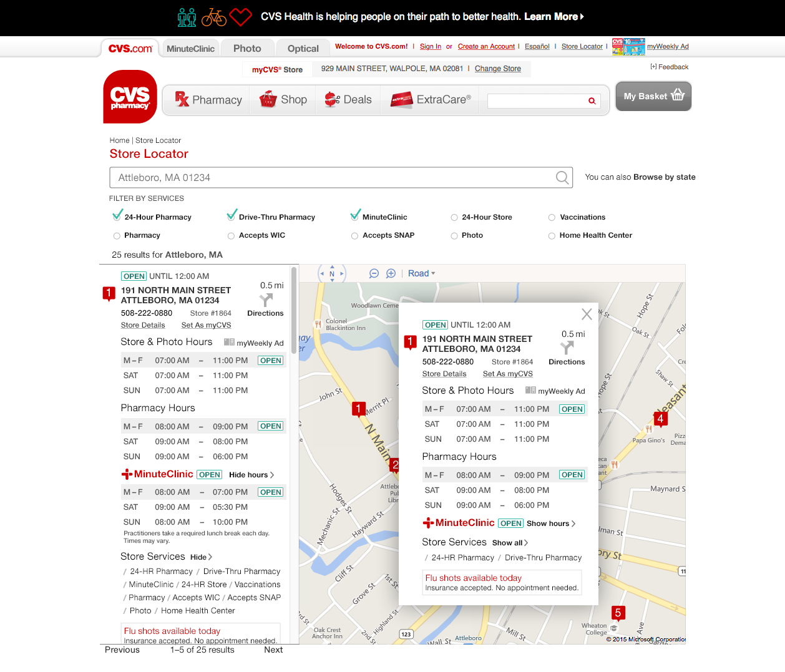Open the Deals menu

pos(348,100)
